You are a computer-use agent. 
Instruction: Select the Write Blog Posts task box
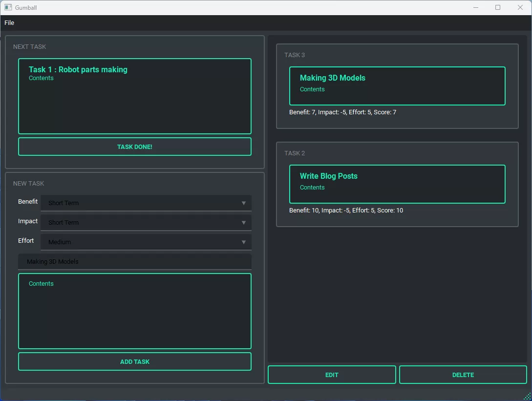point(397,184)
